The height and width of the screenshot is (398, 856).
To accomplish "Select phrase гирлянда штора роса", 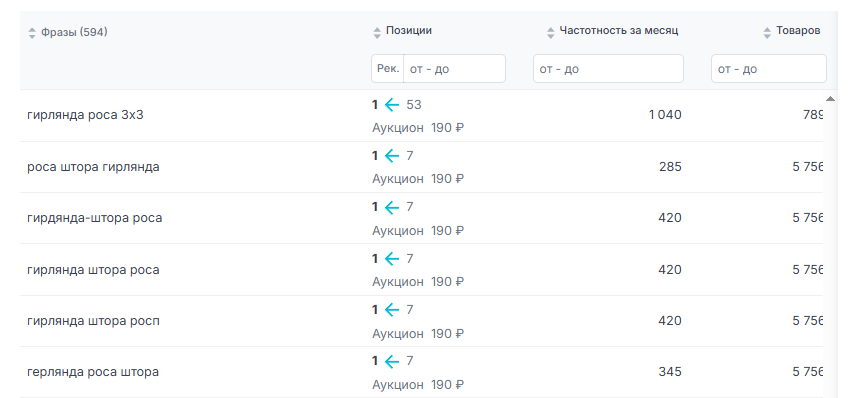I will click(x=93, y=270).
